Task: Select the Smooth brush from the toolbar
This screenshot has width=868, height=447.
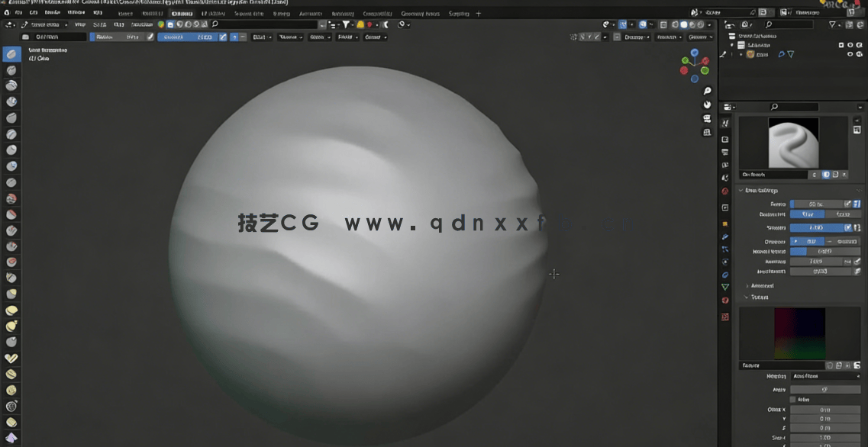Action: (11, 198)
